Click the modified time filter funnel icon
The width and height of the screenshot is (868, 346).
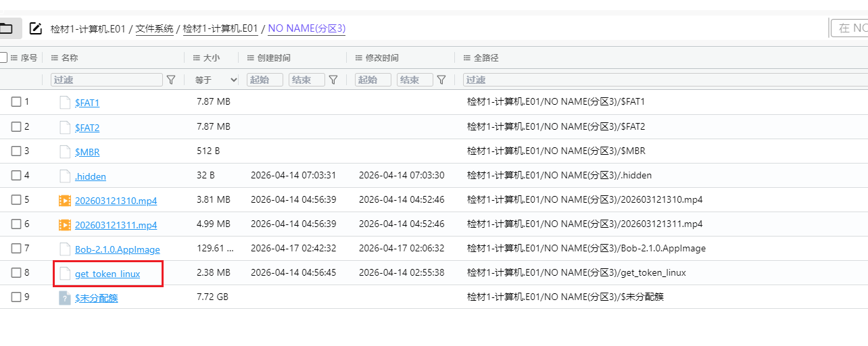pyautogui.click(x=441, y=80)
